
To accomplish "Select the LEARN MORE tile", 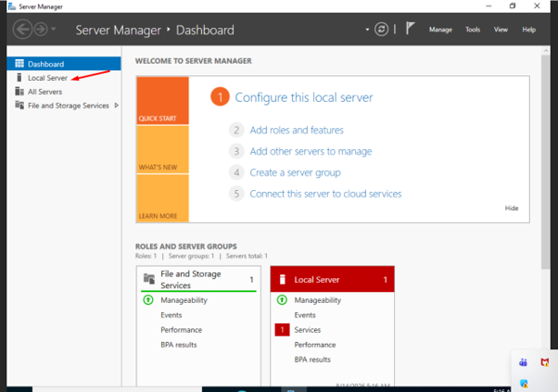I will click(162, 198).
